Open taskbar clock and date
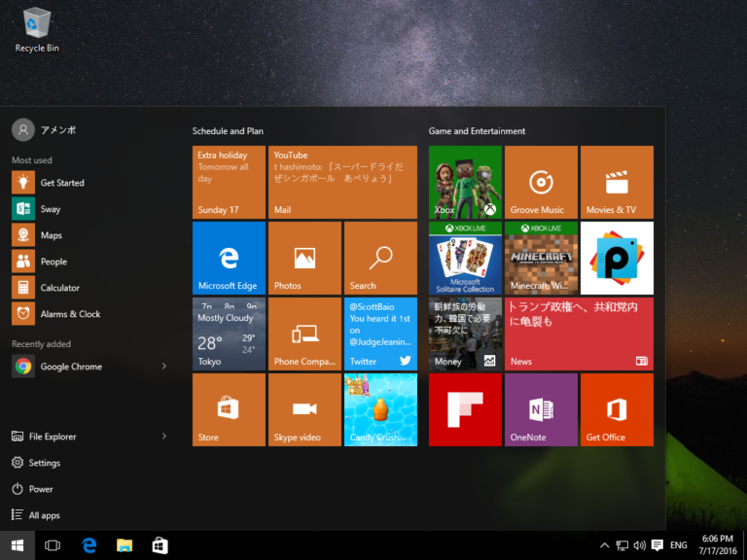The height and width of the screenshot is (560, 747). (x=718, y=545)
